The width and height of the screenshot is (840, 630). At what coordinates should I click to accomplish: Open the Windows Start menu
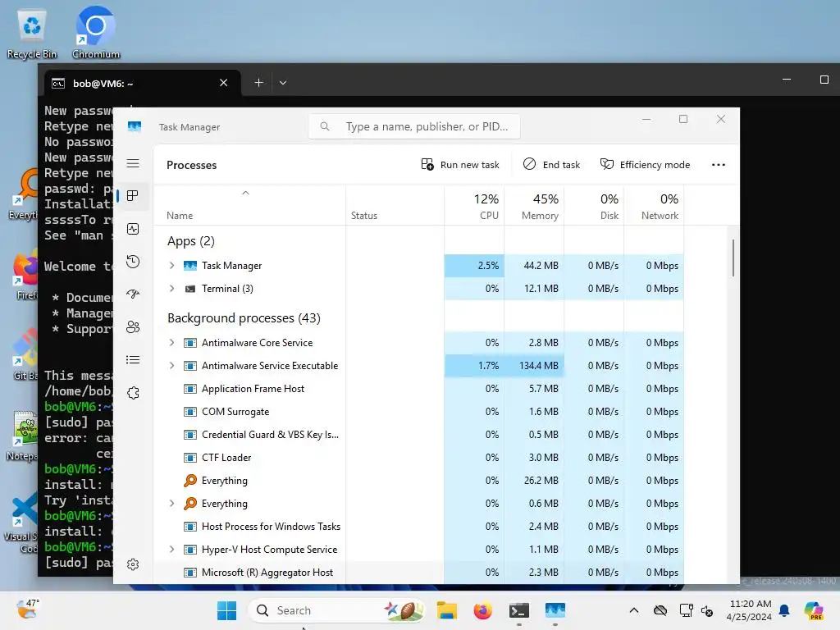coord(226,610)
